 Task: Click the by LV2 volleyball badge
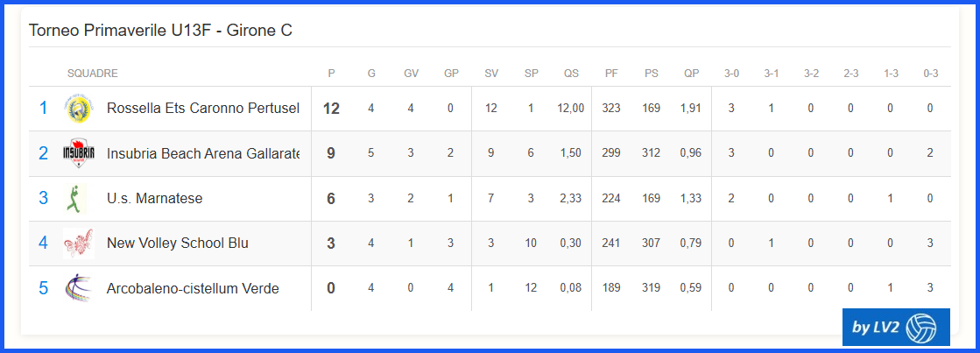point(896,327)
